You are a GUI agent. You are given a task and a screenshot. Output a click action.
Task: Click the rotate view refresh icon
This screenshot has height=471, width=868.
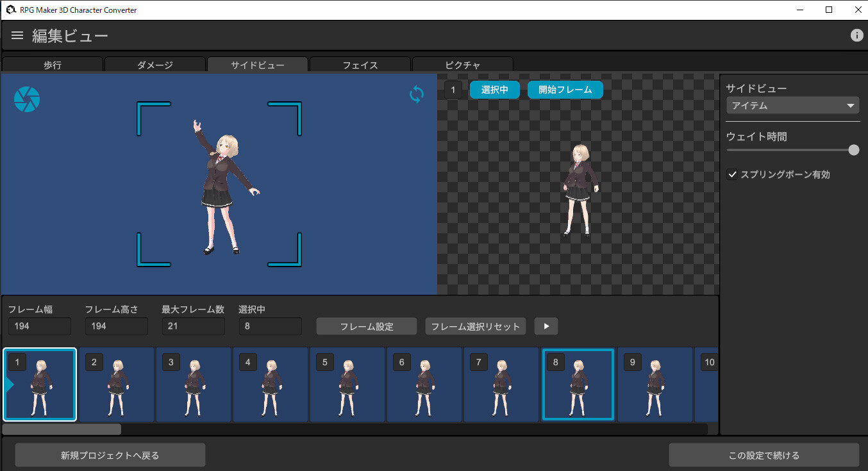tap(415, 94)
